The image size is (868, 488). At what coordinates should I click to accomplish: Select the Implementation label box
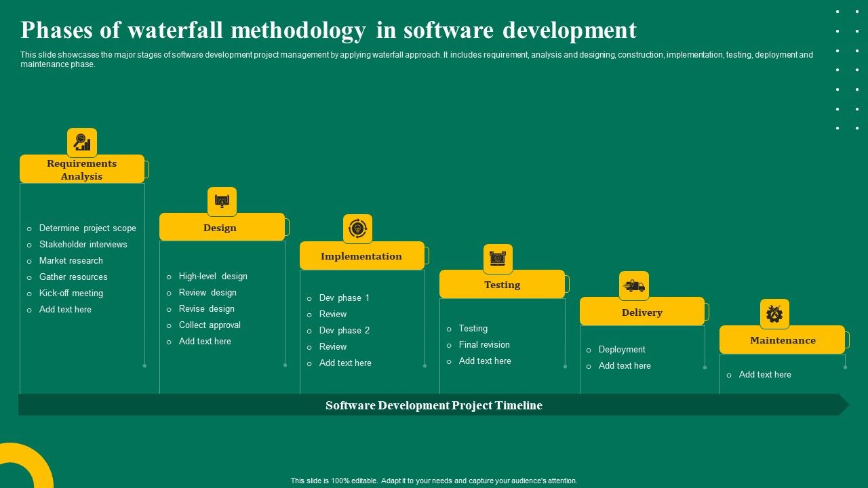point(362,256)
